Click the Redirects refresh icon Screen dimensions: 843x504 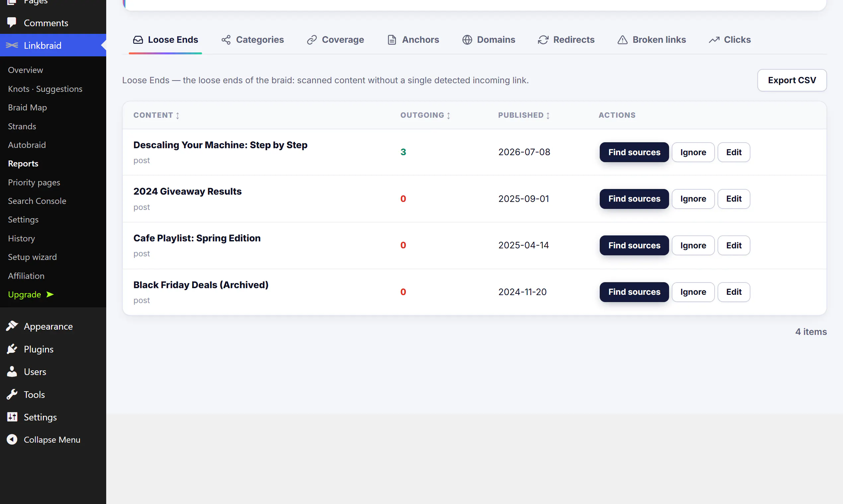tap(543, 40)
